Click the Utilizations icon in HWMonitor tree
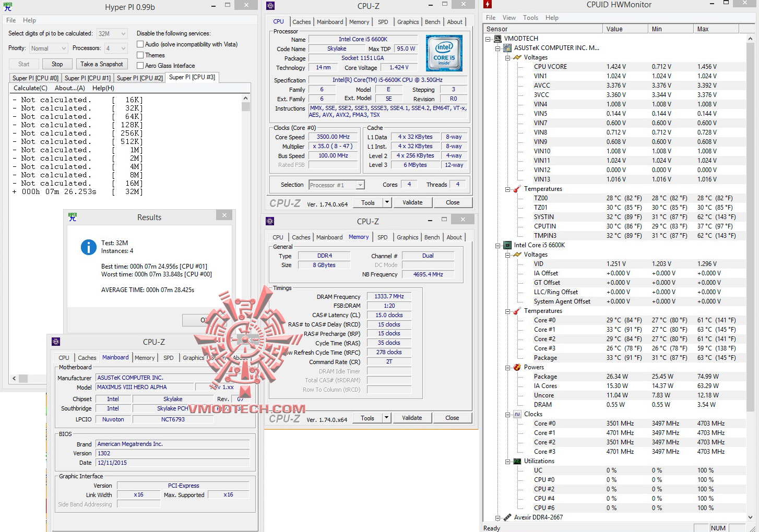The image size is (759, 532). tap(517, 461)
